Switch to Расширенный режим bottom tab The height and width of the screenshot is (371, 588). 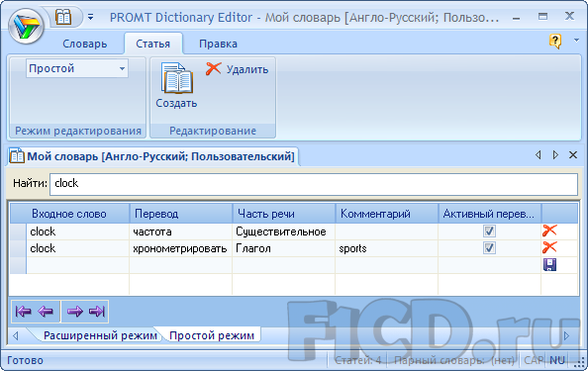[100, 335]
